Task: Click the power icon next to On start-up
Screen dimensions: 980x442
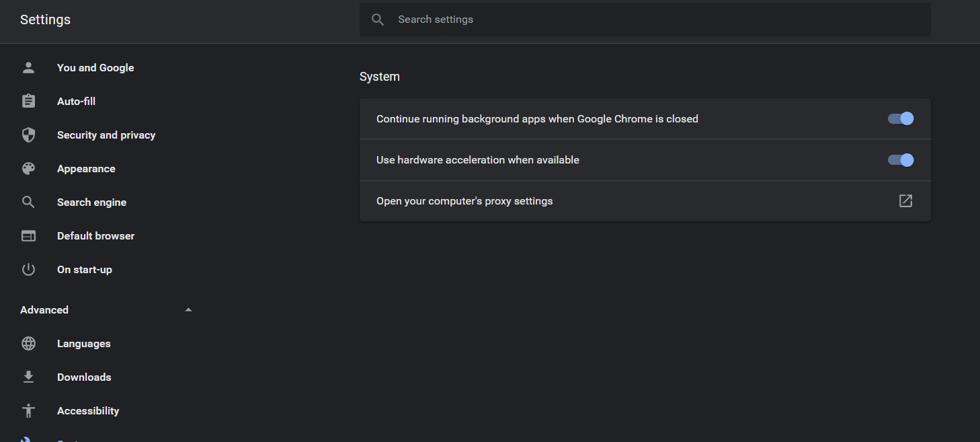Action: coord(28,270)
